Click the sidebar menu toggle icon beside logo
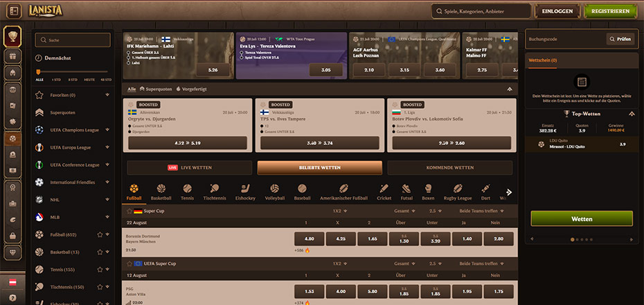 [13, 11]
